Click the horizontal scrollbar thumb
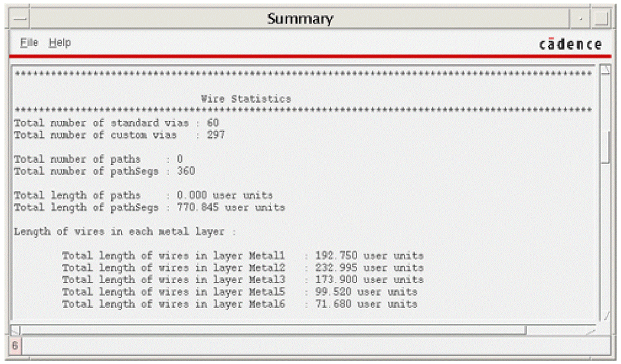Screen dimensions: 621x364 273,330
